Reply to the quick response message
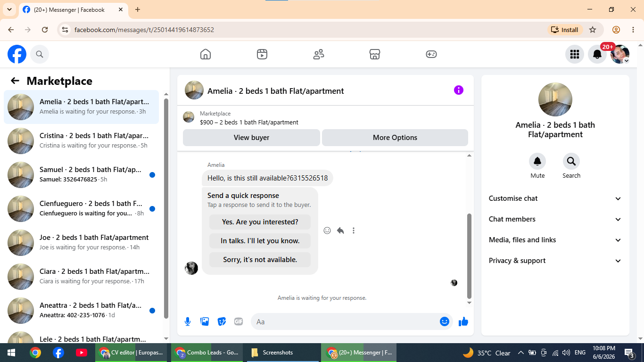This screenshot has width=644, height=362. pos(340,230)
